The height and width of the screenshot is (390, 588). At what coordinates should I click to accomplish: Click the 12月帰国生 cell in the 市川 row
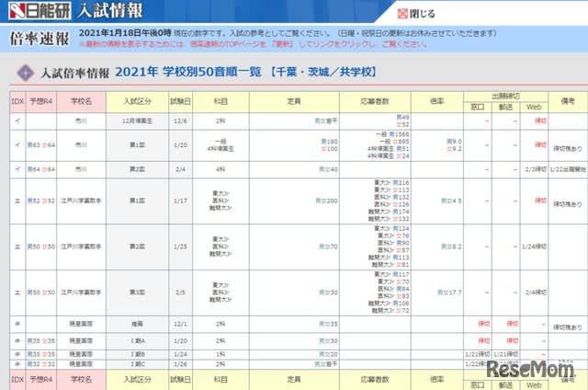(x=137, y=120)
